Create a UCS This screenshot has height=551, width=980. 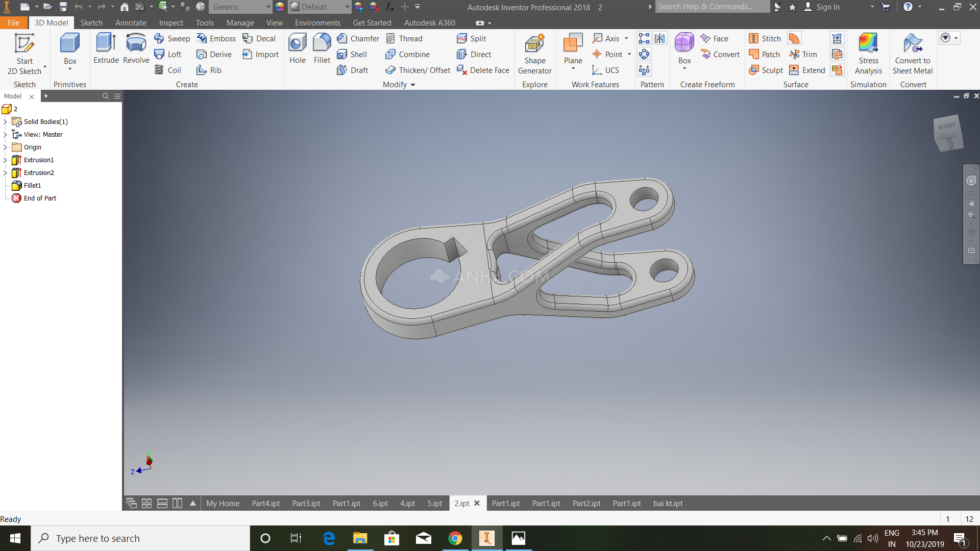coord(605,70)
